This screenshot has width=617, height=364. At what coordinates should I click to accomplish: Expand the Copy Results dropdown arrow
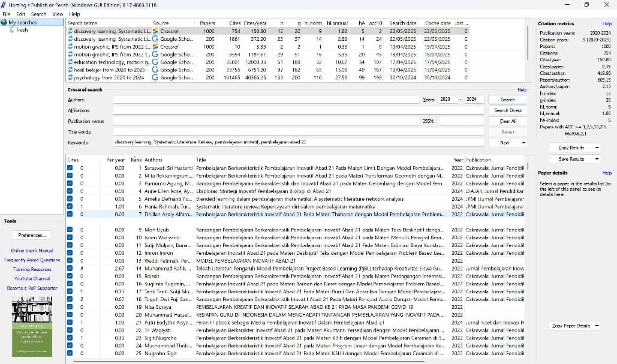(x=597, y=148)
